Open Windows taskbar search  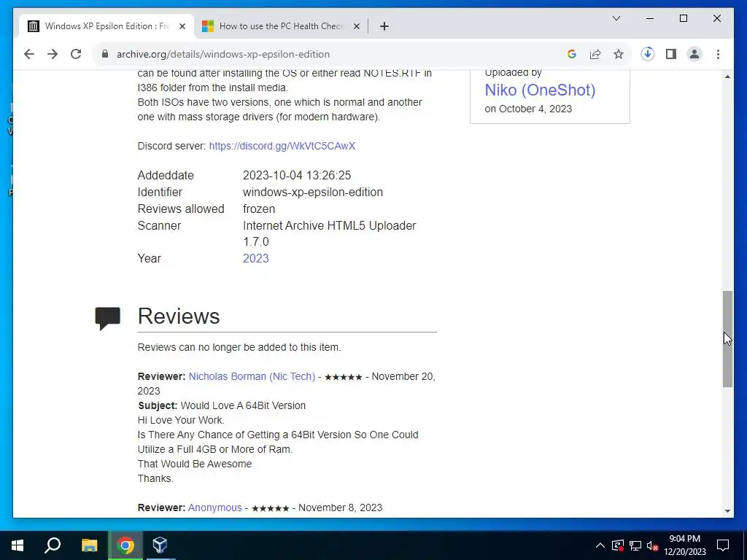pyautogui.click(x=53, y=545)
